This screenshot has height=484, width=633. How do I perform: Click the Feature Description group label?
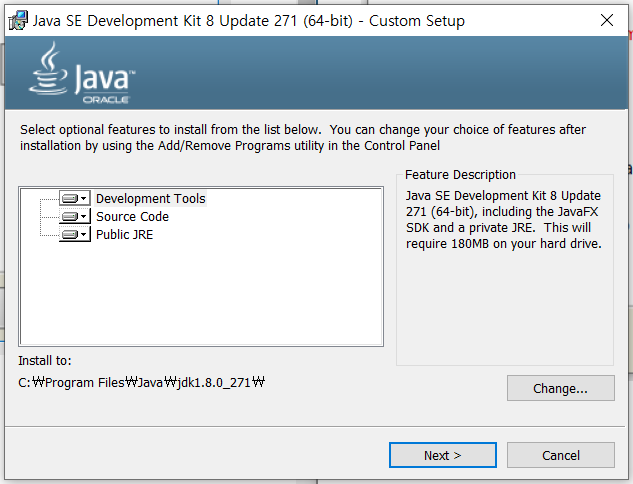460,174
